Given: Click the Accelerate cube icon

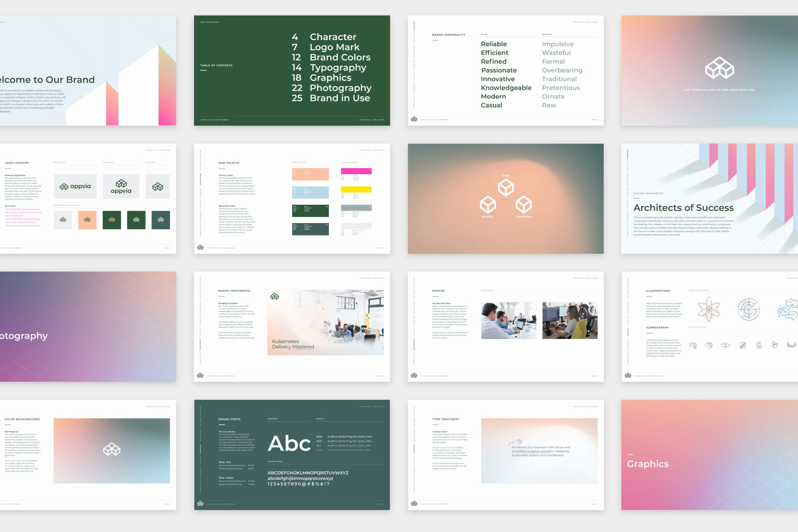Looking at the screenshot, I should click(524, 204).
